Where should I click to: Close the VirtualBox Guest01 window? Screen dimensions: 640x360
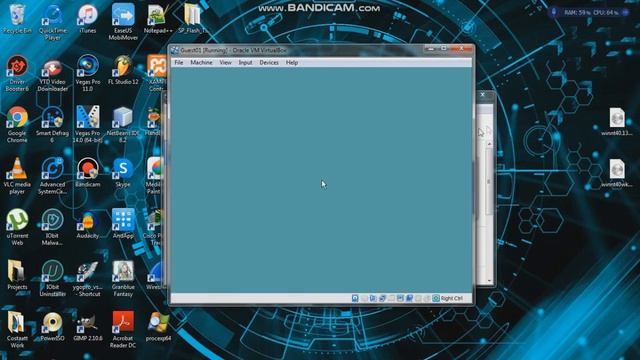point(462,49)
